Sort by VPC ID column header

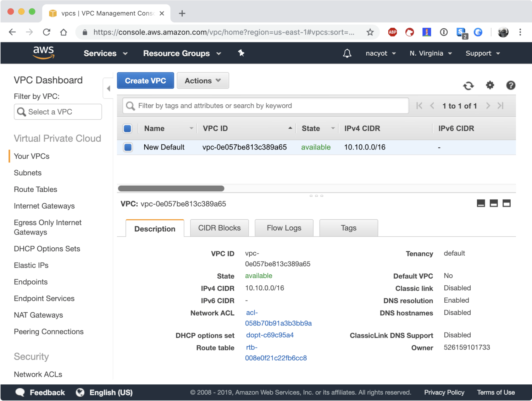pyautogui.click(x=215, y=128)
